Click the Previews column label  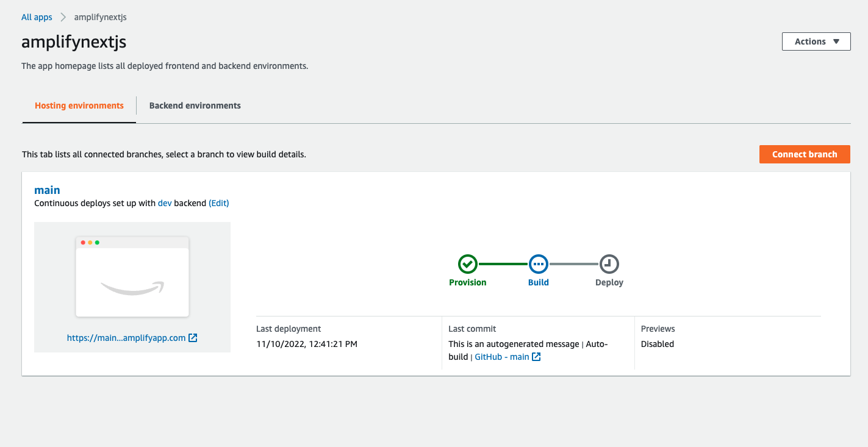[658, 329]
